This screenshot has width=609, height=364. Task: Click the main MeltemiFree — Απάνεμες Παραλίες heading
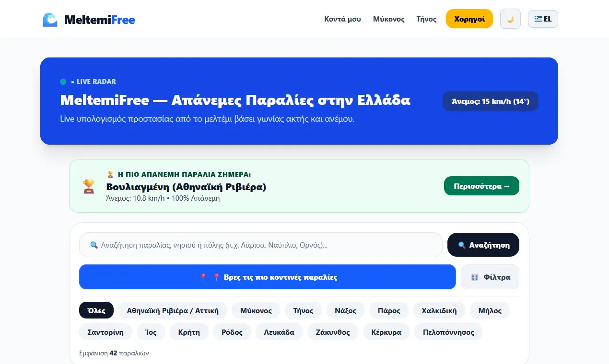click(235, 100)
